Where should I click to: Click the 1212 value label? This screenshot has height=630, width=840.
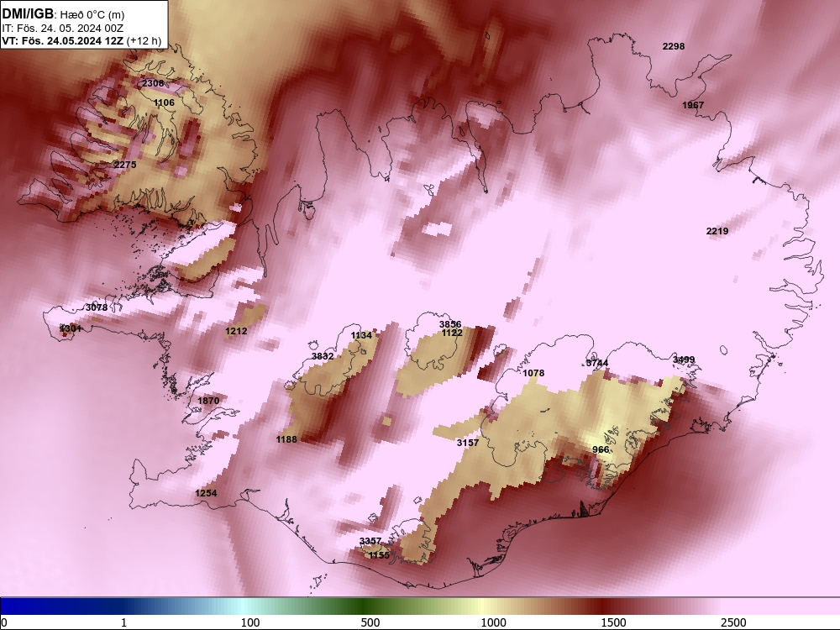[x=236, y=331]
